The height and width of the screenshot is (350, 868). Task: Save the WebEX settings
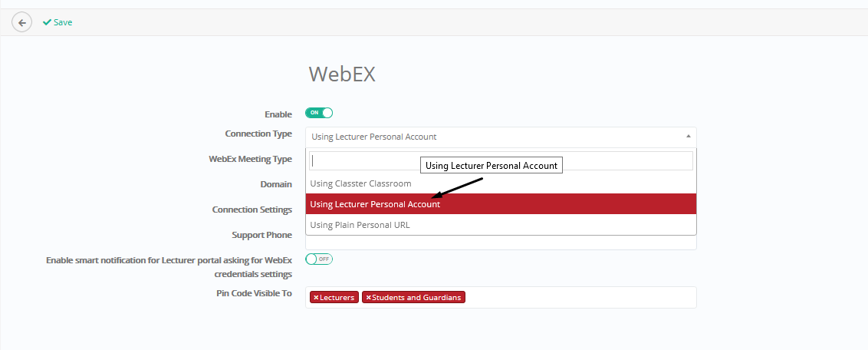(x=58, y=23)
